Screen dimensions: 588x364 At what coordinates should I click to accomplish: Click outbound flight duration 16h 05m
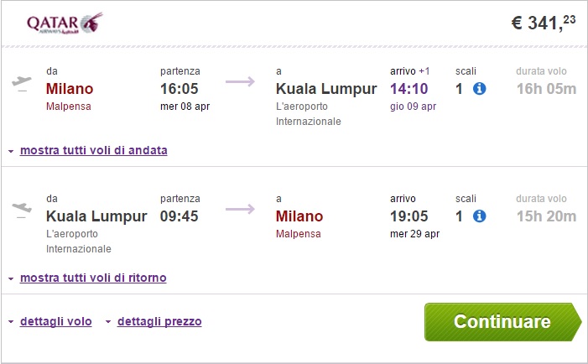tap(546, 89)
